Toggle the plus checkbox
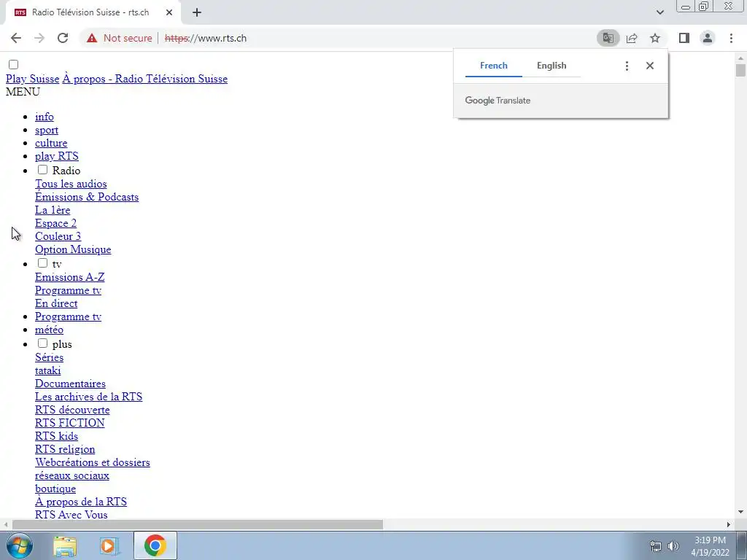Image resolution: width=747 pixels, height=560 pixels. pyautogui.click(x=43, y=343)
